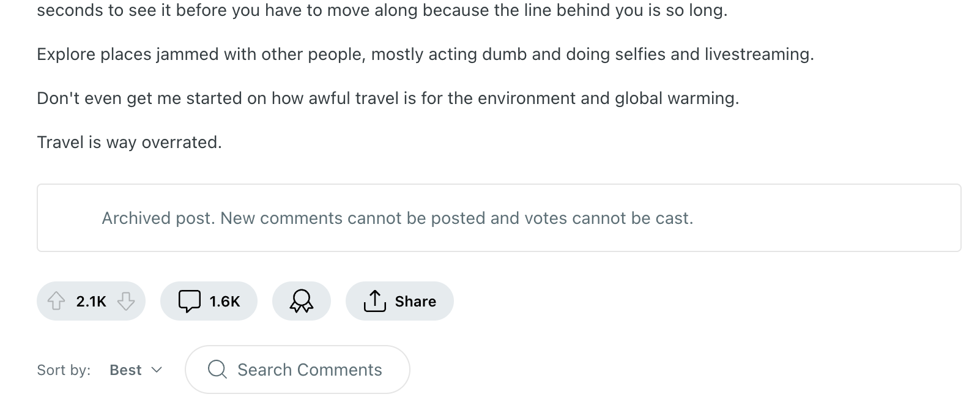Open the Best sort dropdown
980x405 pixels.
coord(126,370)
